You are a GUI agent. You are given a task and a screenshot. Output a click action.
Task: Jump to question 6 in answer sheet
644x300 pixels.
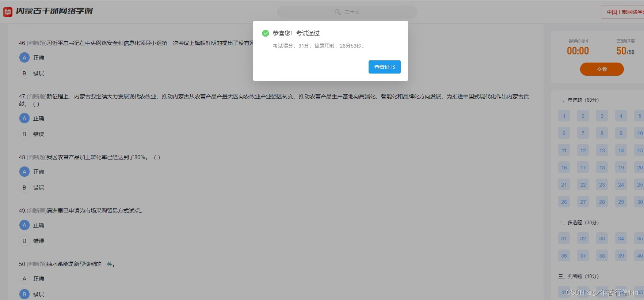564,133
